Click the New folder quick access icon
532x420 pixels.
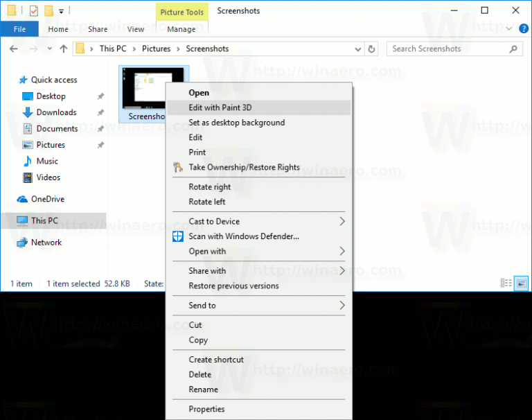(49, 11)
